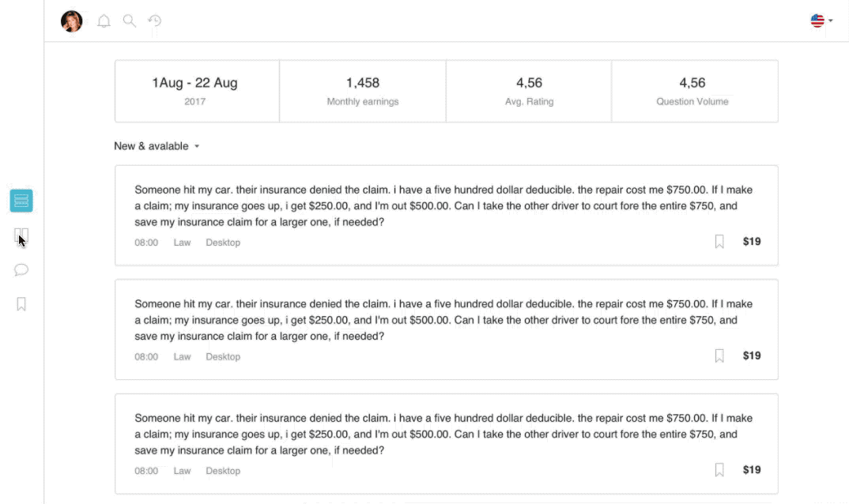The image size is (849, 504).
Task: Select the Question Volume stat panel
Action: point(692,91)
